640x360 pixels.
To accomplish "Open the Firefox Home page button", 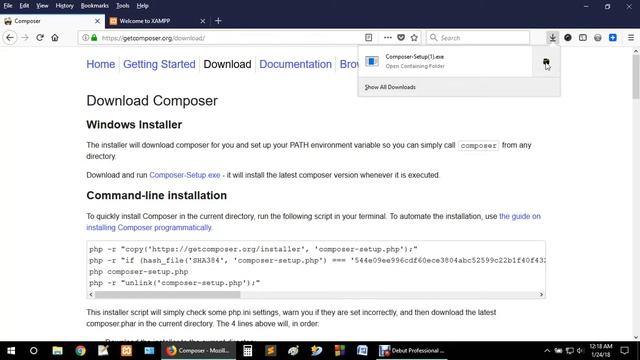I will [x=55, y=38].
